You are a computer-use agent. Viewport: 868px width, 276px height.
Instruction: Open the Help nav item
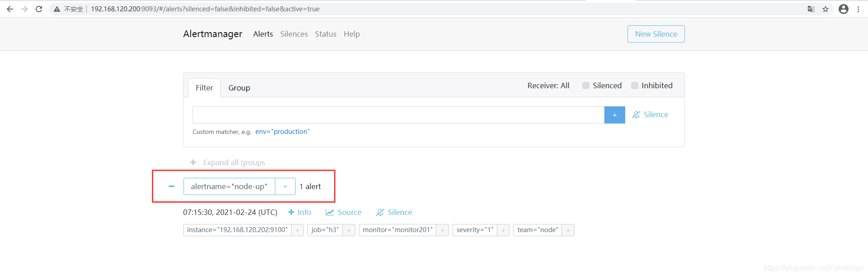point(352,34)
